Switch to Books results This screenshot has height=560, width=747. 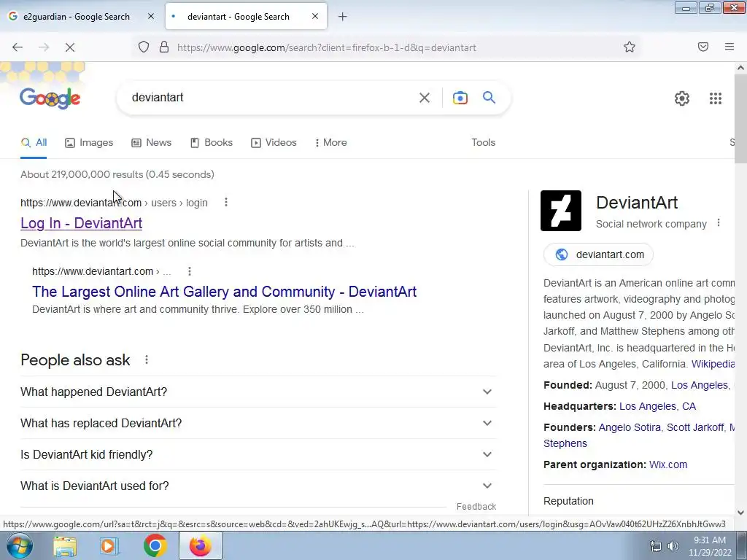(212, 142)
